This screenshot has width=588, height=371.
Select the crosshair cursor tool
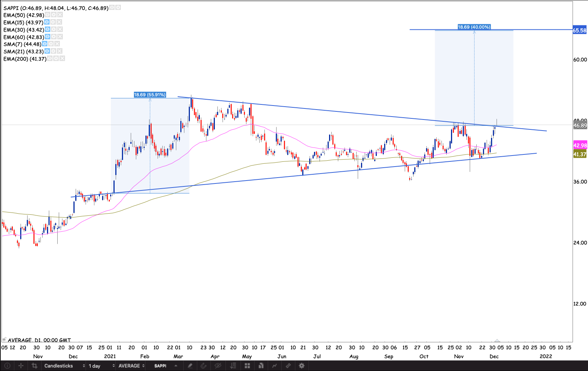click(21, 366)
